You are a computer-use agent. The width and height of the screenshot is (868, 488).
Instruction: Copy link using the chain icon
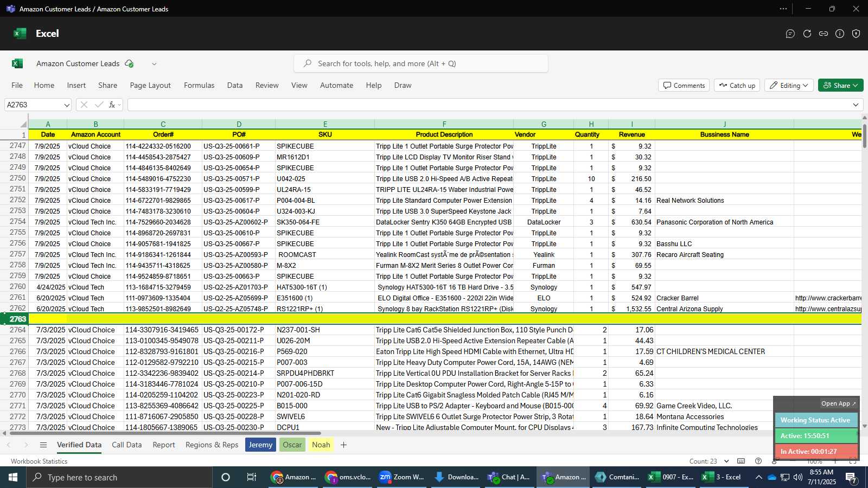824,34
